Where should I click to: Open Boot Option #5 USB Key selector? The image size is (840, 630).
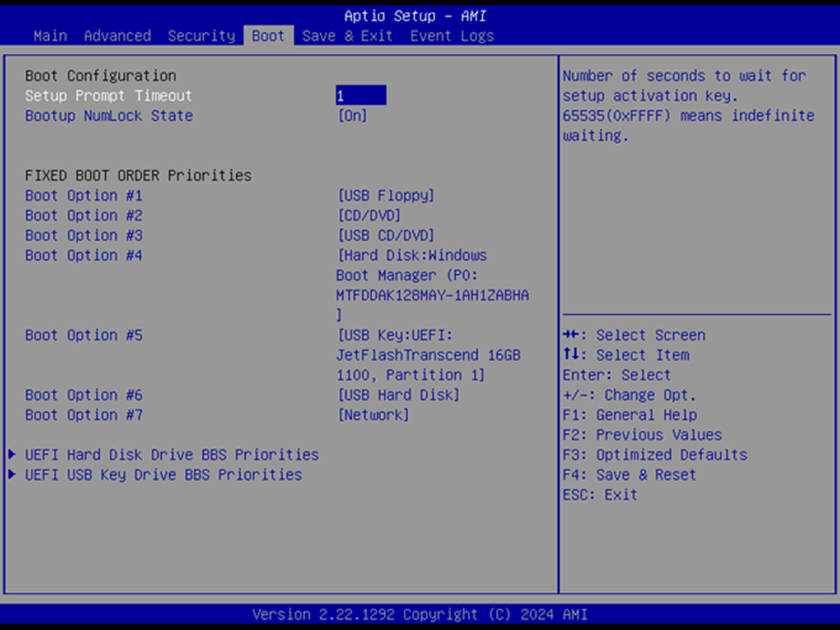pos(394,334)
